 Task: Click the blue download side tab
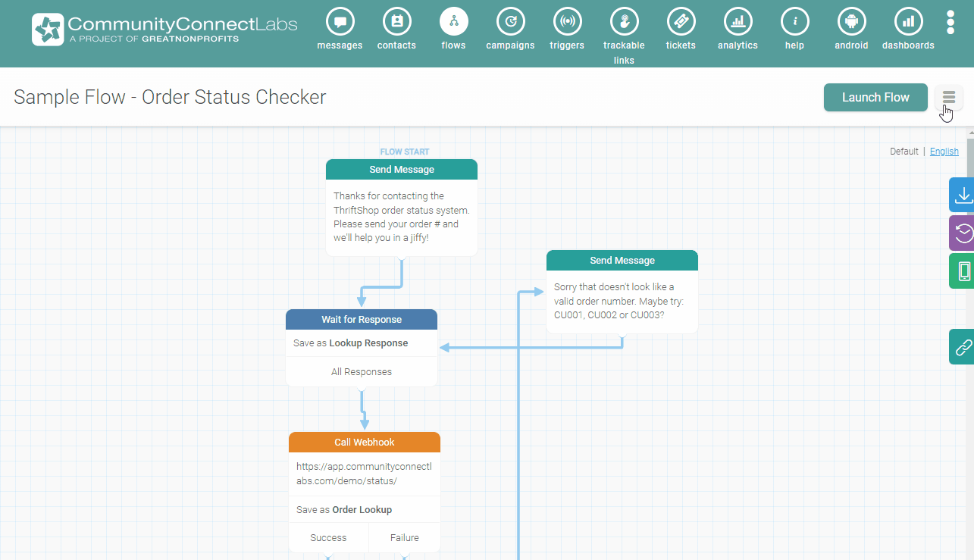(962, 195)
